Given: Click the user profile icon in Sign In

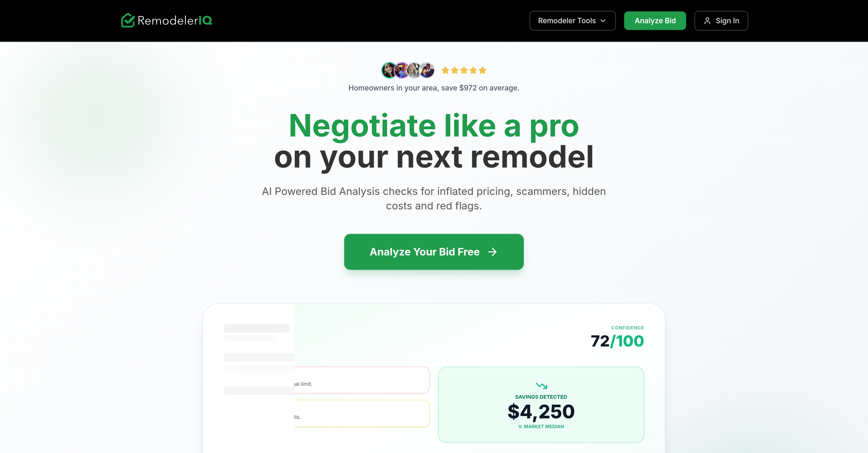Looking at the screenshot, I should pos(707,21).
